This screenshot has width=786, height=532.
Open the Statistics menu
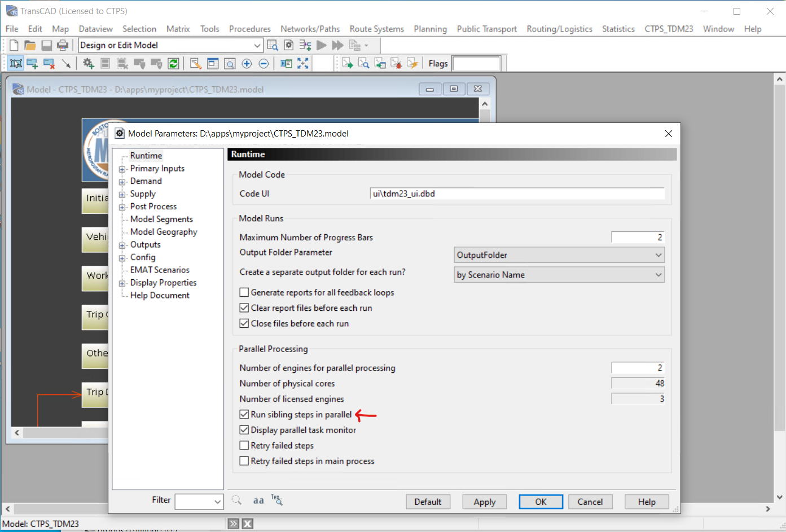(618, 29)
